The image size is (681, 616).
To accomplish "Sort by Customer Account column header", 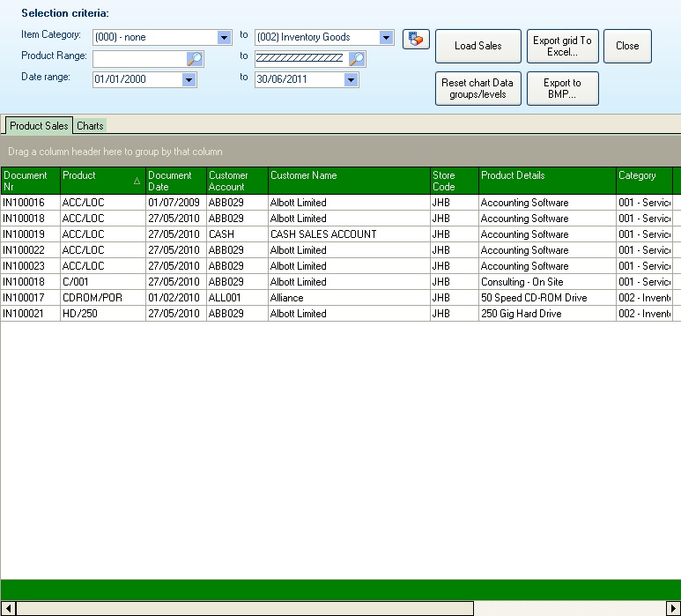I will [x=237, y=181].
